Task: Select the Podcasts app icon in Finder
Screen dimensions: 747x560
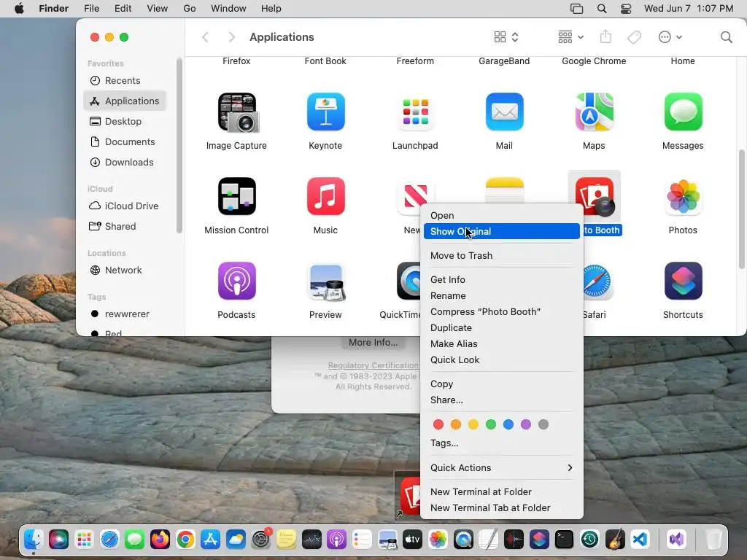Action: click(237, 281)
